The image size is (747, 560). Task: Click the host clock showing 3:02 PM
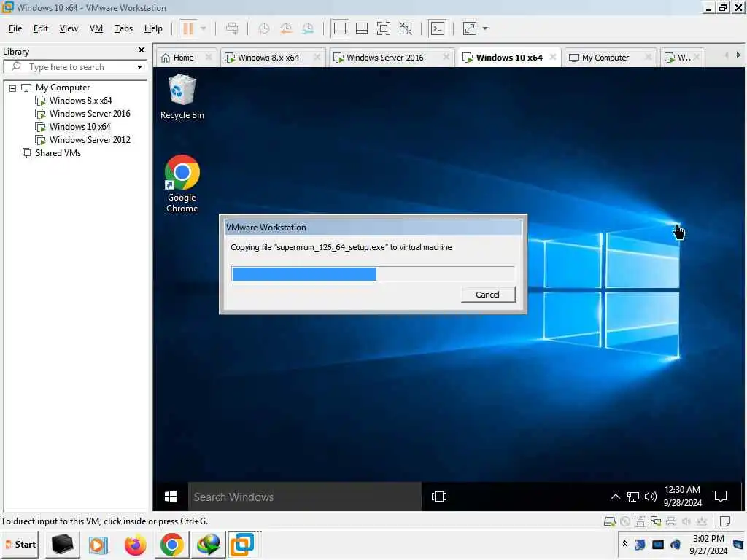click(708, 545)
